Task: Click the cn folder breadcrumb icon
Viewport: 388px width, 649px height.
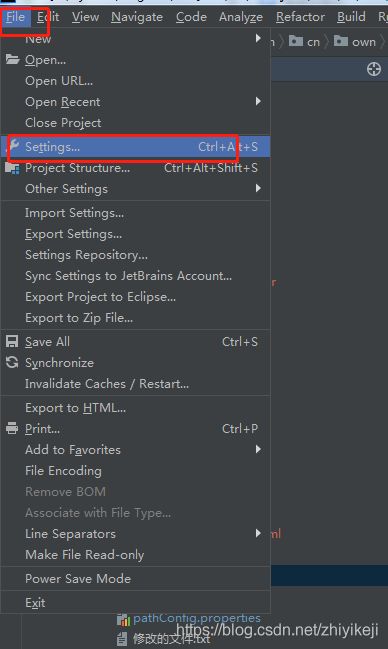Action: [296, 41]
